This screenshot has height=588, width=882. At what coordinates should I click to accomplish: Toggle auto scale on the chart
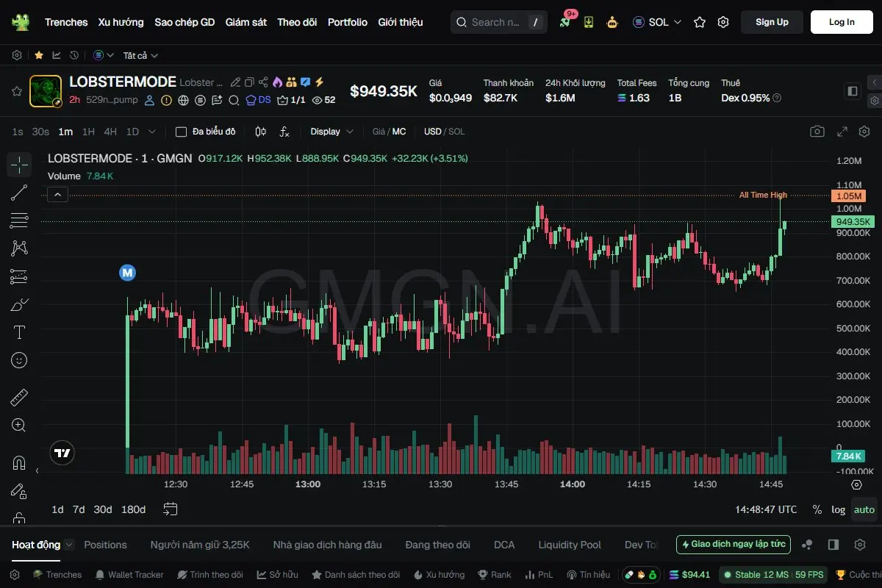coord(864,509)
